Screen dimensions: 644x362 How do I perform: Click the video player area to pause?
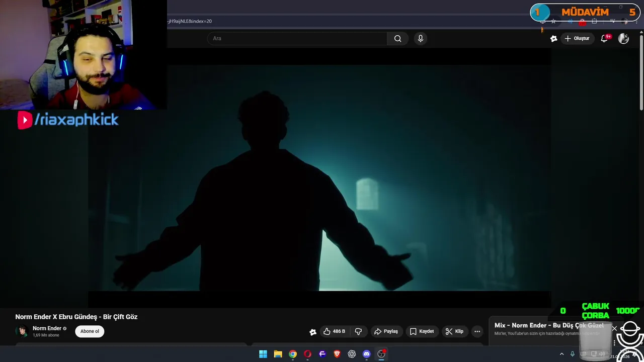[x=319, y=178]
